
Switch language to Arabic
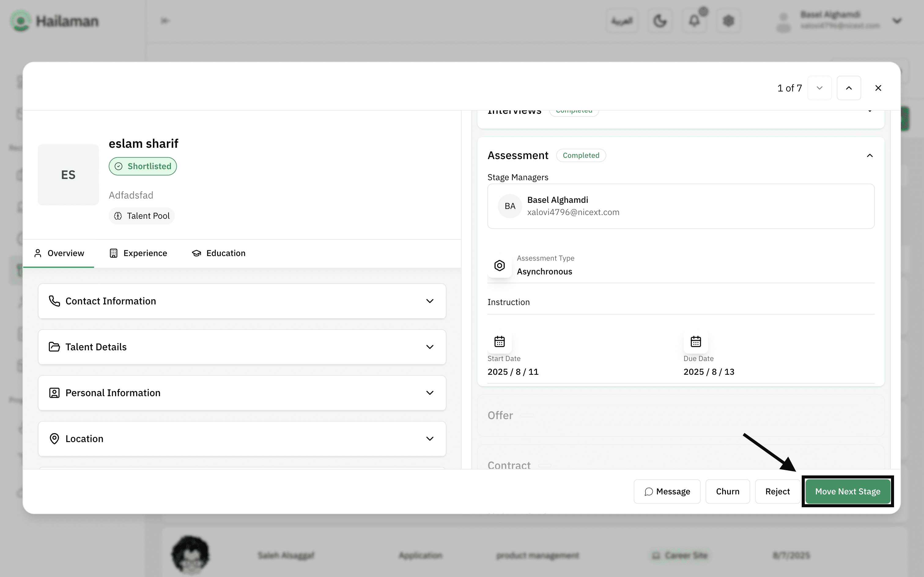click(622, 20)
